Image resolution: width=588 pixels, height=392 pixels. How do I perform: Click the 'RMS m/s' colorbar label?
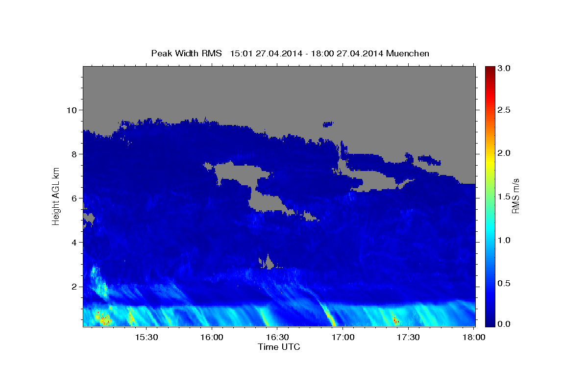[x=515, y=196]
